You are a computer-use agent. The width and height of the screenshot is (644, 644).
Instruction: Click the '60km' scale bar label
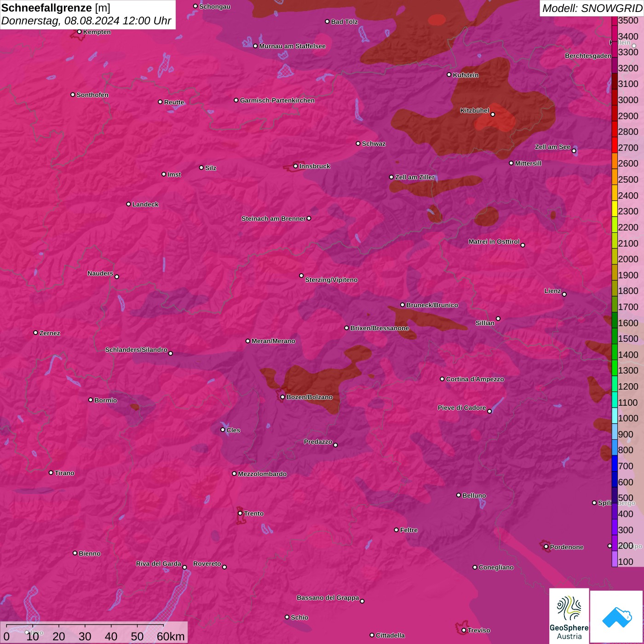171,636
